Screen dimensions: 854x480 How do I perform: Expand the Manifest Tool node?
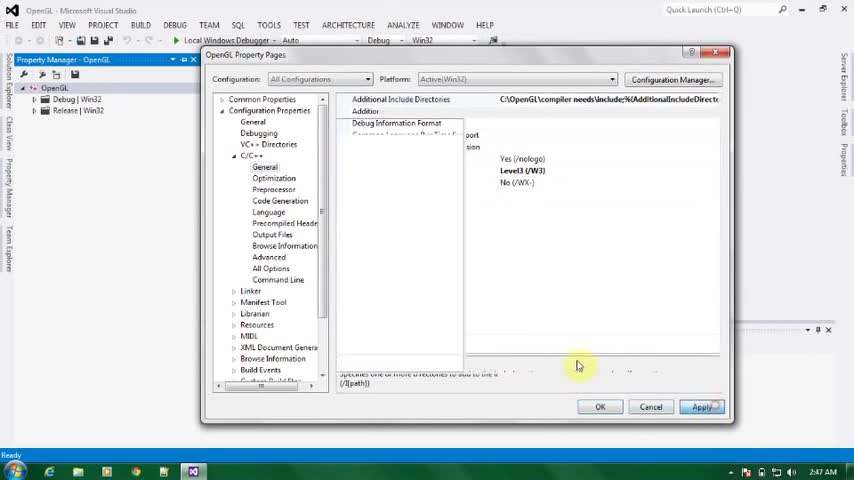click(x=234, y=303)
